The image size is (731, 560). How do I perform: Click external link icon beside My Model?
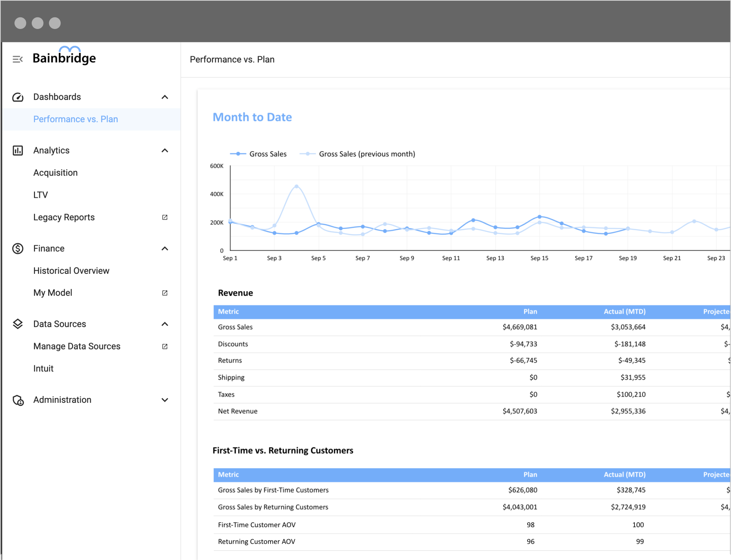[x=165, y=293]
